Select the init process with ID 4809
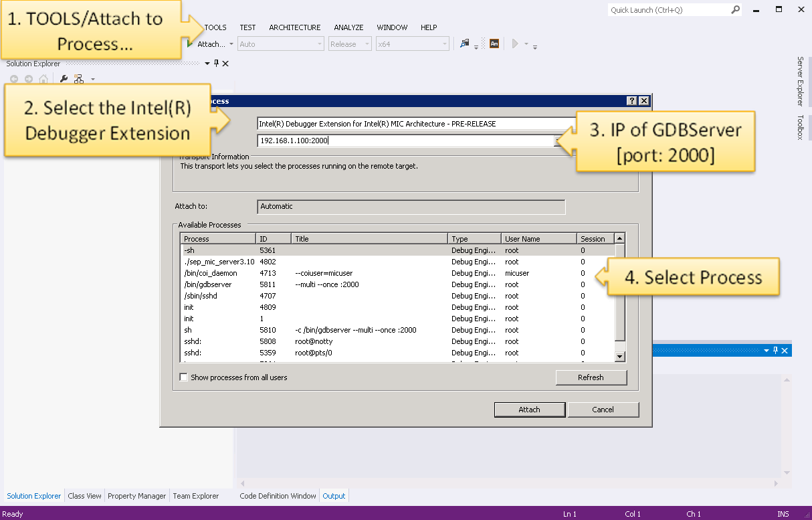The image size is (812, 520). [397, 307]
